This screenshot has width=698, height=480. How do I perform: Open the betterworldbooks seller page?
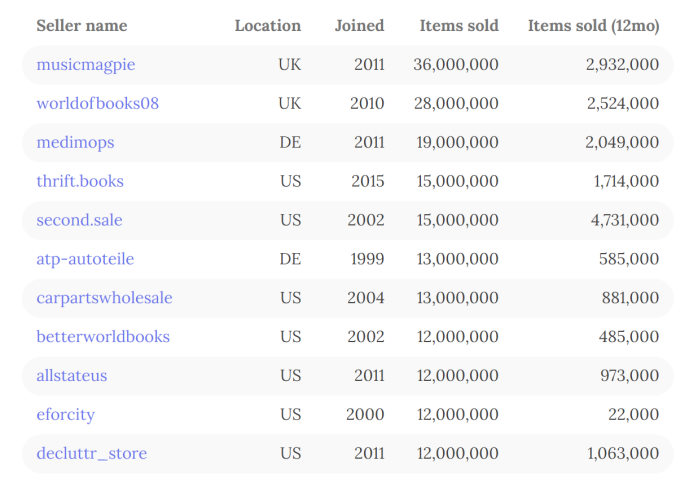point(103,337)
